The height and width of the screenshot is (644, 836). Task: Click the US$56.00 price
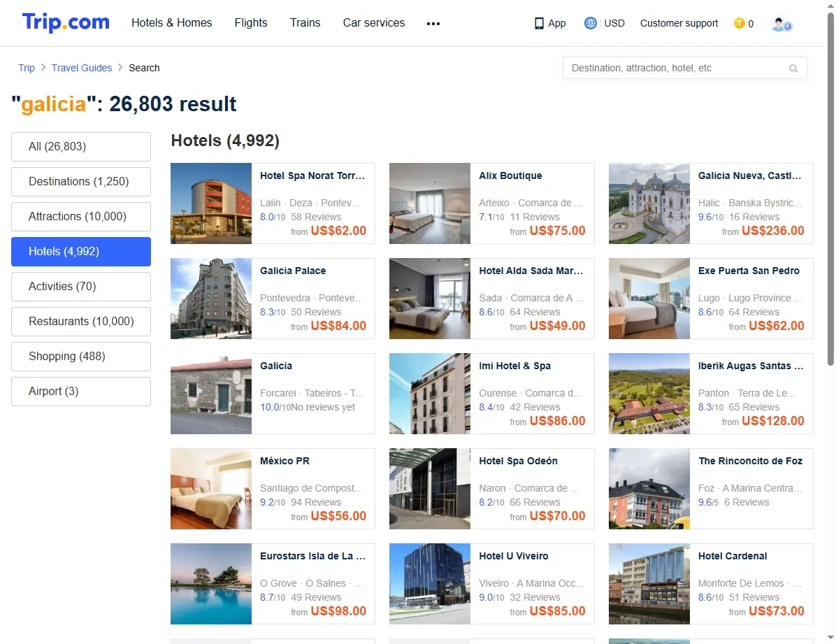[x=338, y=516]
